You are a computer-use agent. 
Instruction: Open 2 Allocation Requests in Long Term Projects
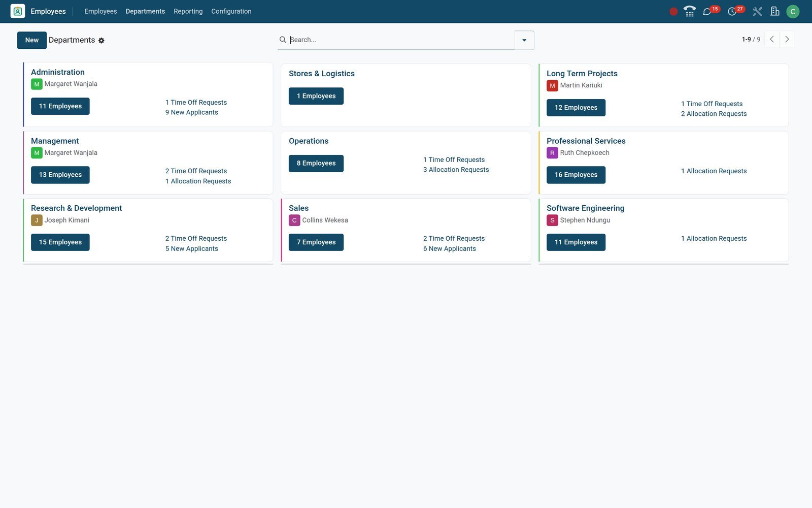714,114
